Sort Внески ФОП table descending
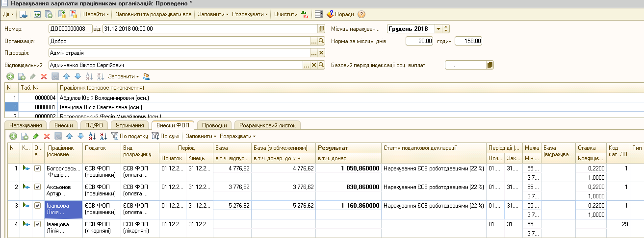The width and height of the screenshot is (644, 238). (103, 136)
